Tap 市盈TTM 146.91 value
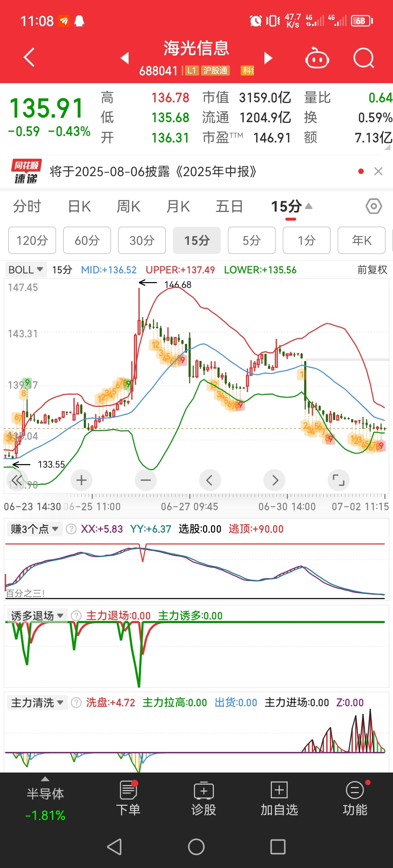Screen dimensions: 393x868 [x=272, y=138]
